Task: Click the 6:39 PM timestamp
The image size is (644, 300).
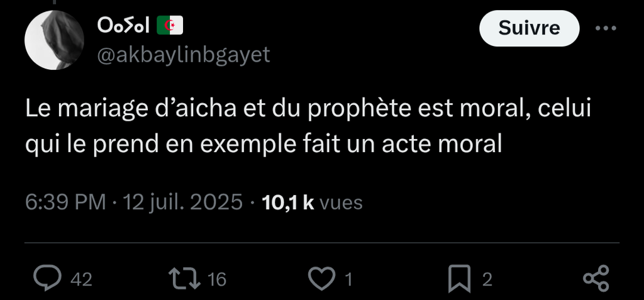Action: click(65, 203)
